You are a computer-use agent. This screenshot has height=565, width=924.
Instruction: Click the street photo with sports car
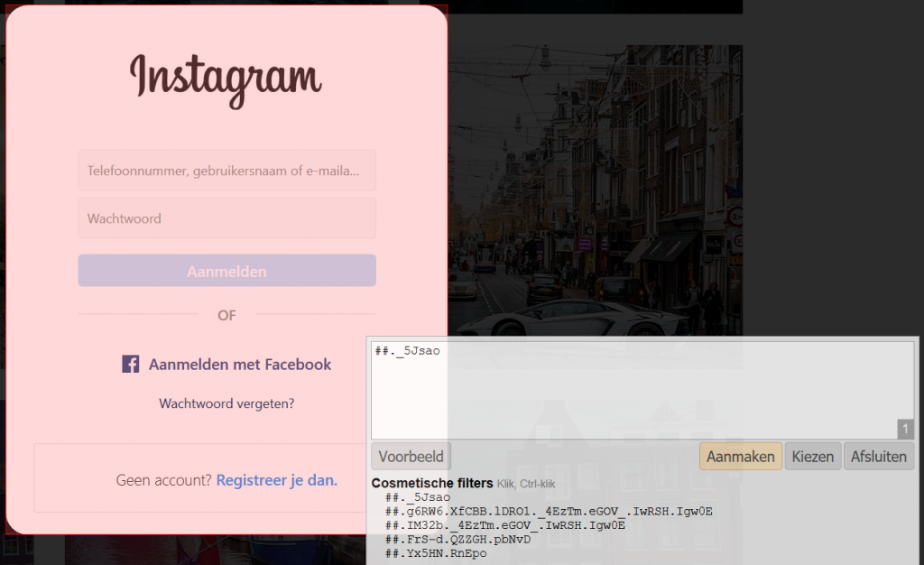(596, 190)
